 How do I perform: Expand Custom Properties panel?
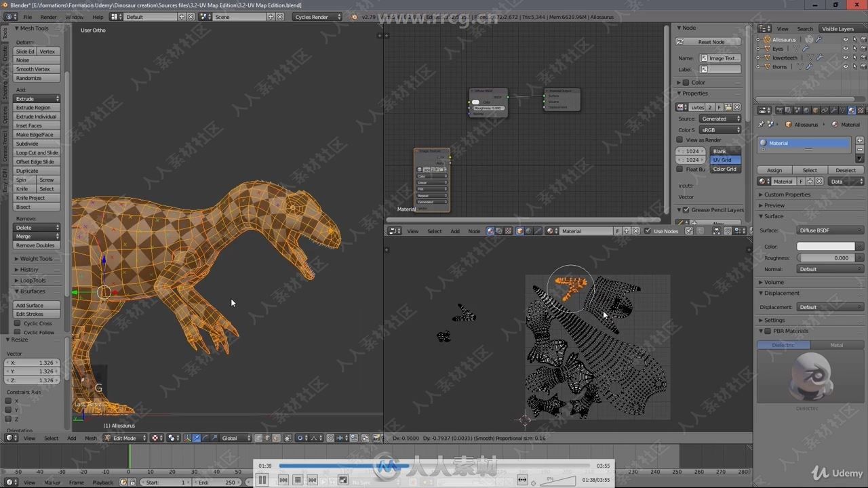click(x=787, y=195)
